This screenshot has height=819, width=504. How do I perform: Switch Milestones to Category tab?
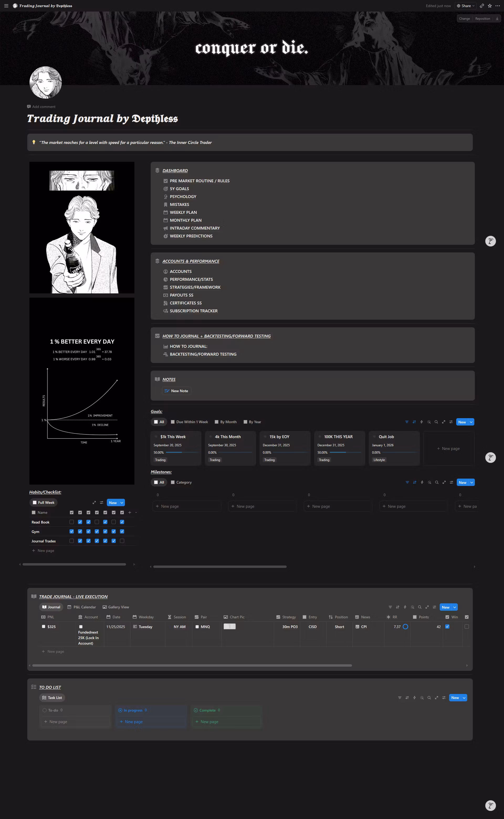pos(181,482)
